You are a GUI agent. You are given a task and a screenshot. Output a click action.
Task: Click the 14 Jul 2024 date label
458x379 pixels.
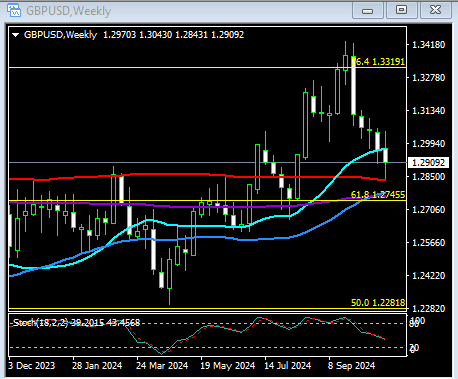(x=287, y=366)
